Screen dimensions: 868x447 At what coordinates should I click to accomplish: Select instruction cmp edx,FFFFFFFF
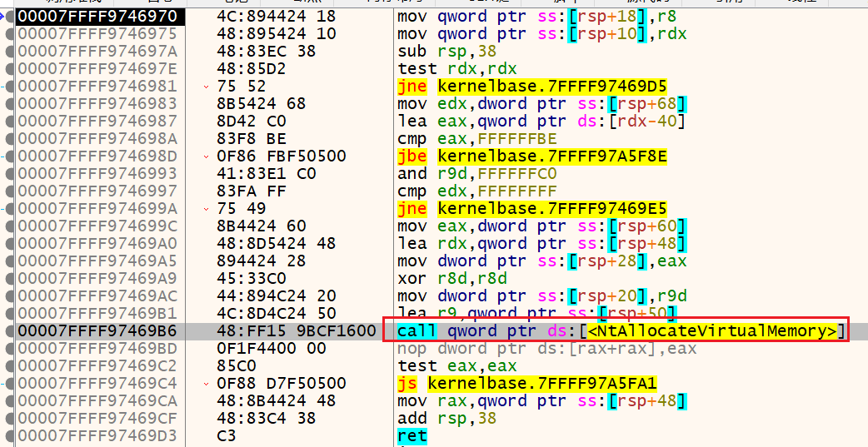pos(477,191)
